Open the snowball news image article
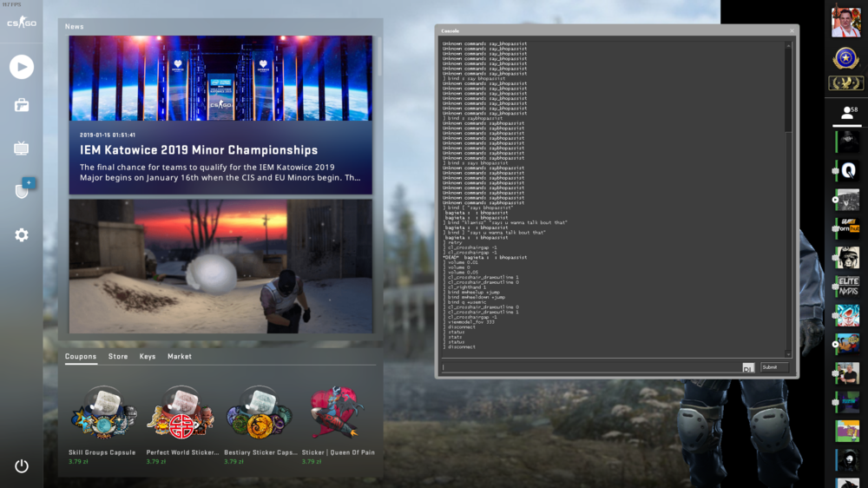Viewport: 868px width, 488px height. click(x=220, y=267)
